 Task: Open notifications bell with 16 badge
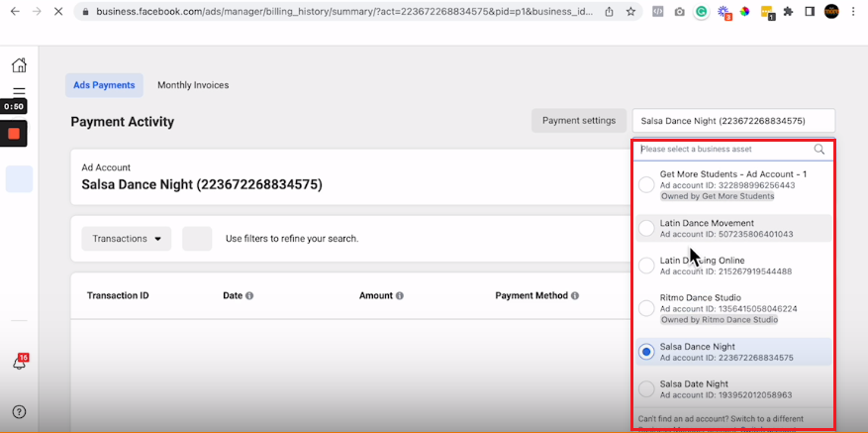[x=19, y=363]
